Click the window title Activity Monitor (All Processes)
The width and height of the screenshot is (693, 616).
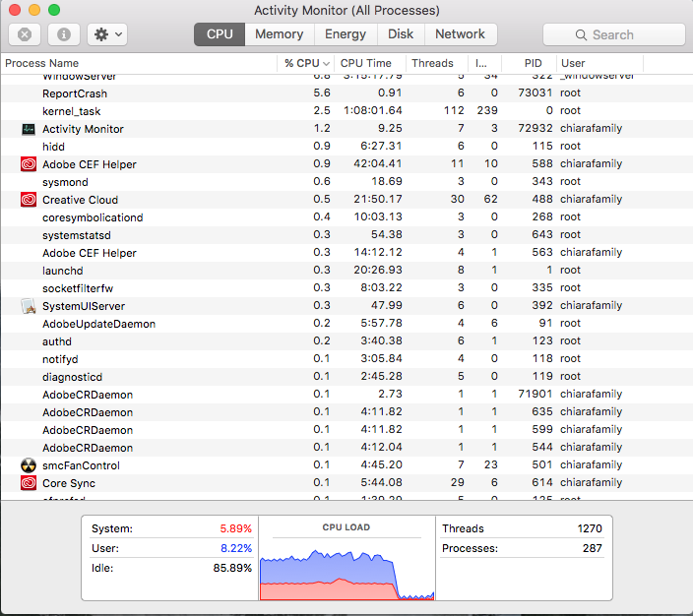click(x=346, y=10)
